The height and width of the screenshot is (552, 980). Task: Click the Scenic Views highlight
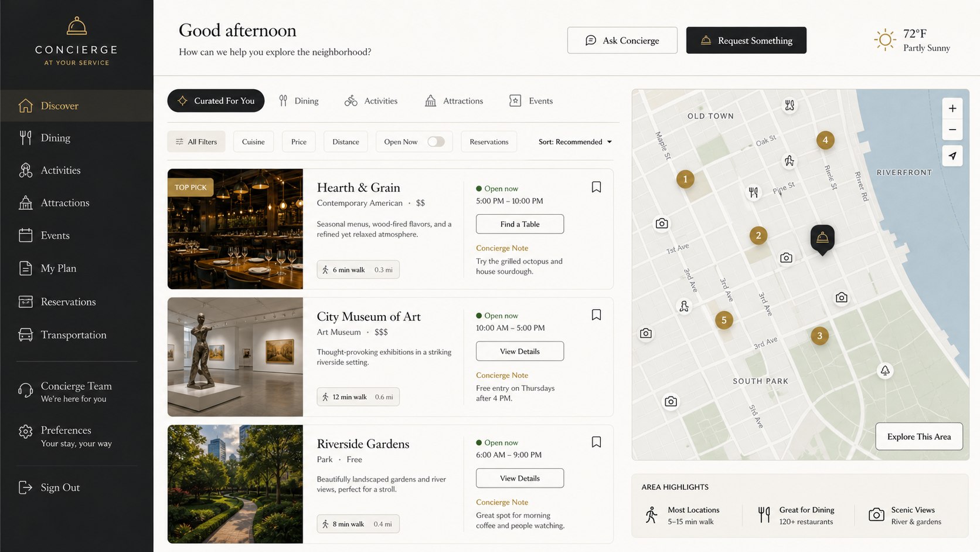point(906,515)
